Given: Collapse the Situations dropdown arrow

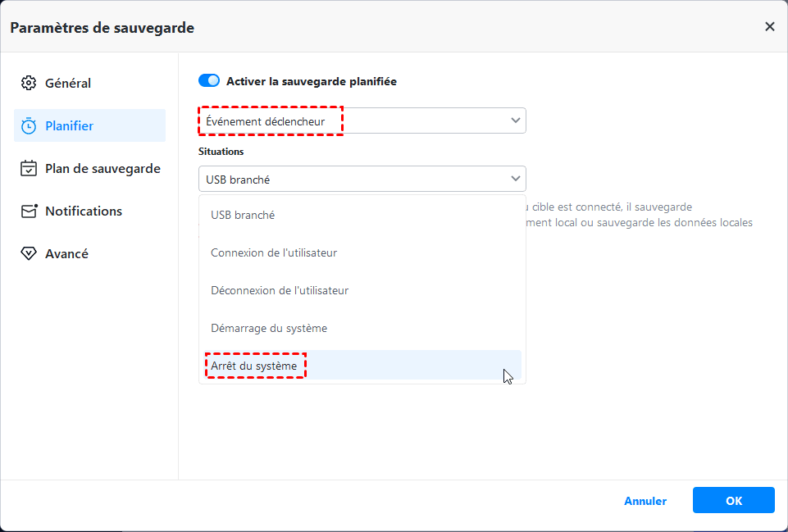Looking at the screenshot, I should pyautogui.click(x=515, y=178).
